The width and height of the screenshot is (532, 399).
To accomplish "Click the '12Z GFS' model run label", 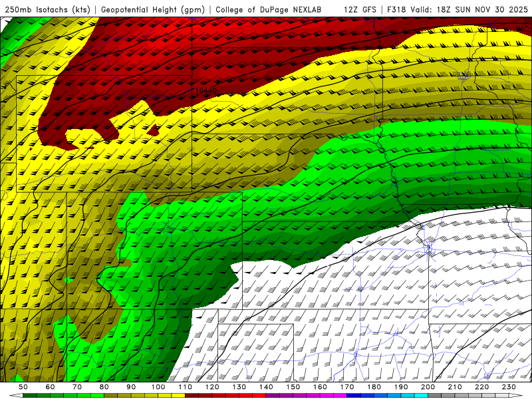I will (x=360, y=10).
